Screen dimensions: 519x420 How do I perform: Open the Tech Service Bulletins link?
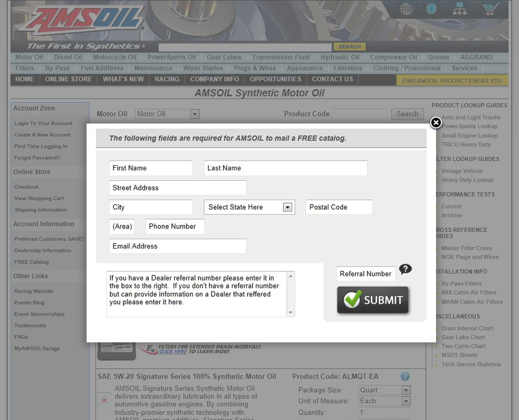[471, 364]
